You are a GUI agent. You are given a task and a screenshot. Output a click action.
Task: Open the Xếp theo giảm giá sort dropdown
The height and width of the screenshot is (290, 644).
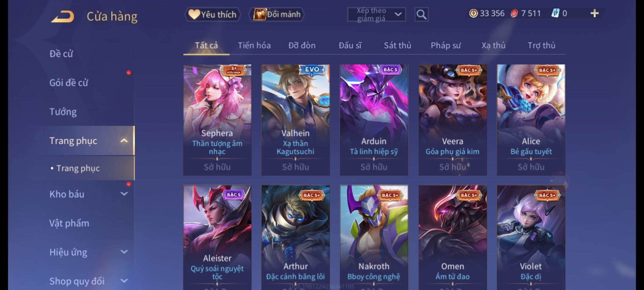(x=376, y=15)
